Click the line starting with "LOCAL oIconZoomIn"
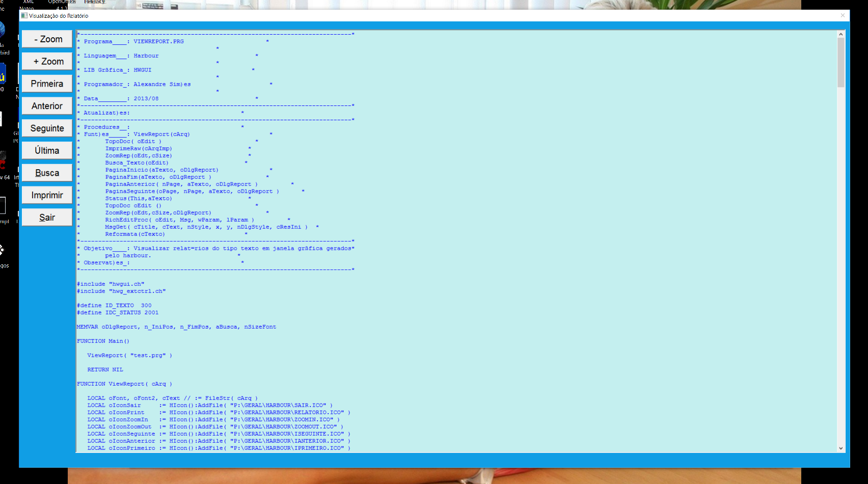Screen dimensions: 868x484 pos(213,420)
